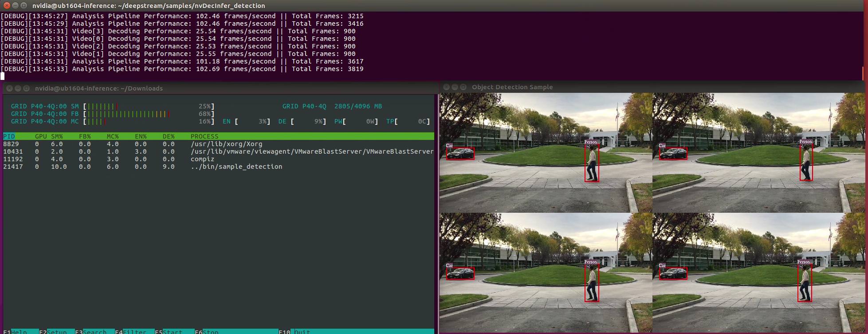Close the ~/Downloads terminal window

[9, 88]
